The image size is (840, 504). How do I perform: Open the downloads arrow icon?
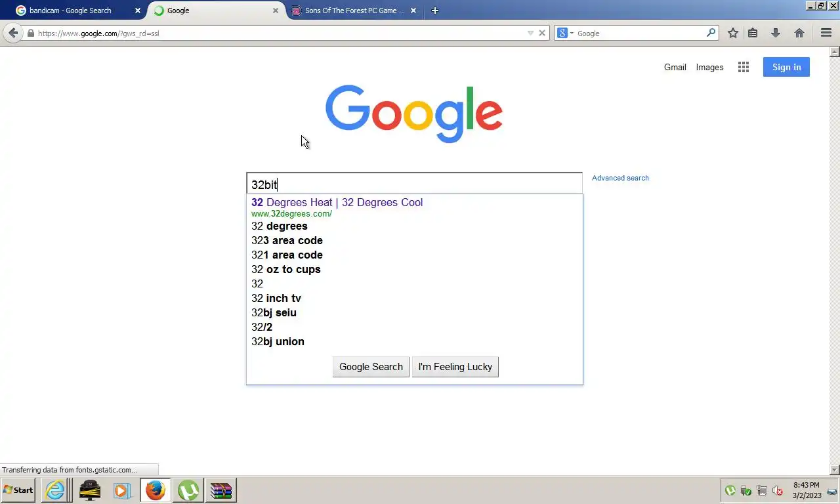(775, 33)
